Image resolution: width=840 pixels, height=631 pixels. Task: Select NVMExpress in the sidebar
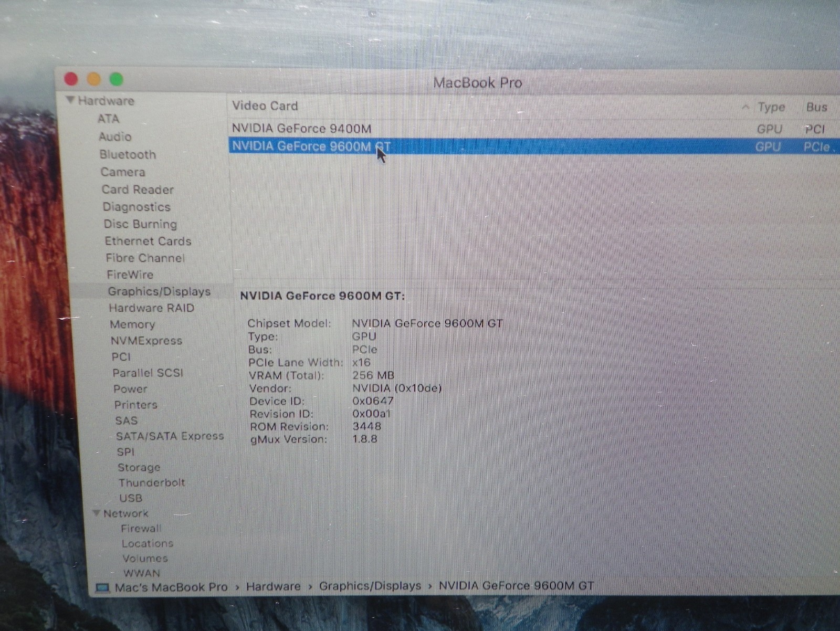click(146, 341)
